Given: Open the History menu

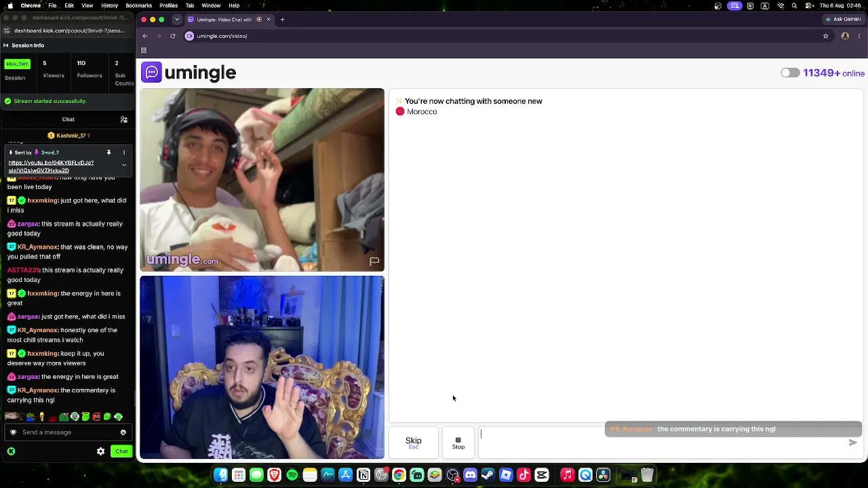Looking at the screenshot, I should point(109,5).
